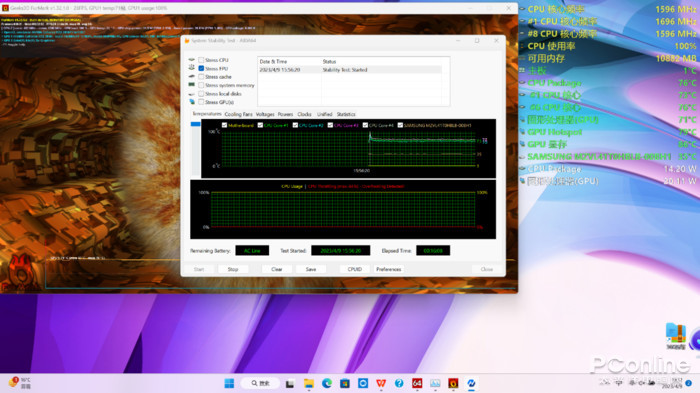The height and width of the screenshot is (393, 700).
Task: Open Task View from the taskbar
Action: point(290,383)
